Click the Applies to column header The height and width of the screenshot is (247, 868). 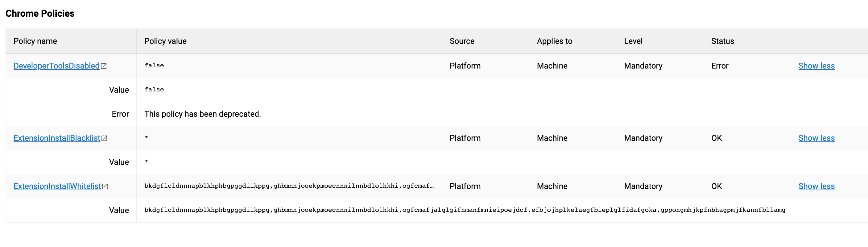coord(555,41)
